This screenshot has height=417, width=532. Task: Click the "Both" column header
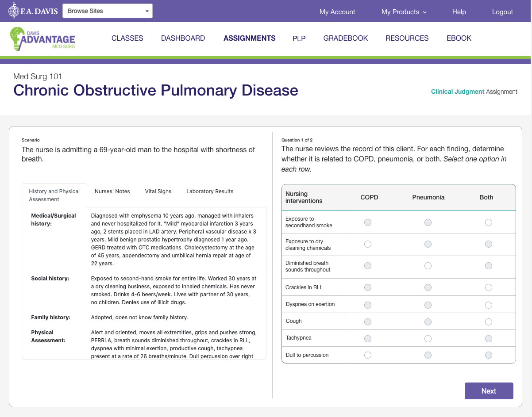(486, 197)
